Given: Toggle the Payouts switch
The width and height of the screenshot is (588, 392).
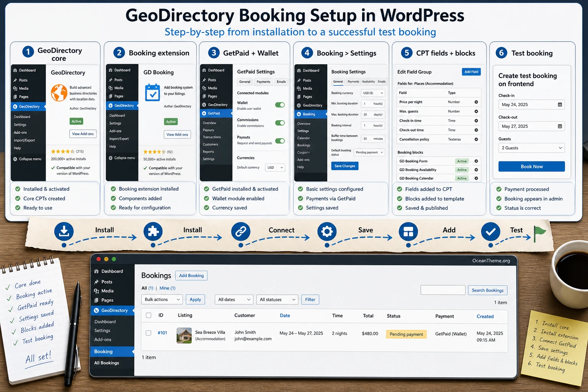Looking at the screenshot, I should (x=280, y=141).
